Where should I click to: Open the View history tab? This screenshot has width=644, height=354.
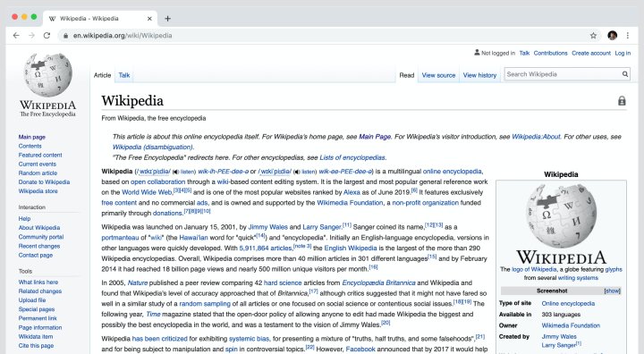[x=479, y=75]
